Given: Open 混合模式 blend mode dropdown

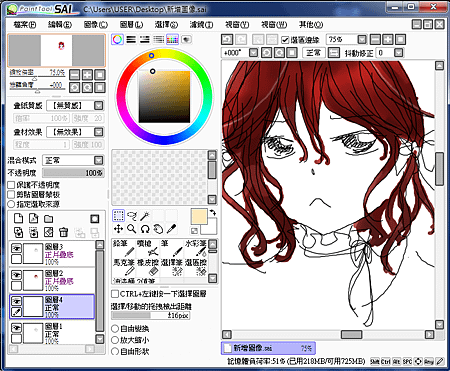Looking at the screenshot, I should (x=98, y=160).
